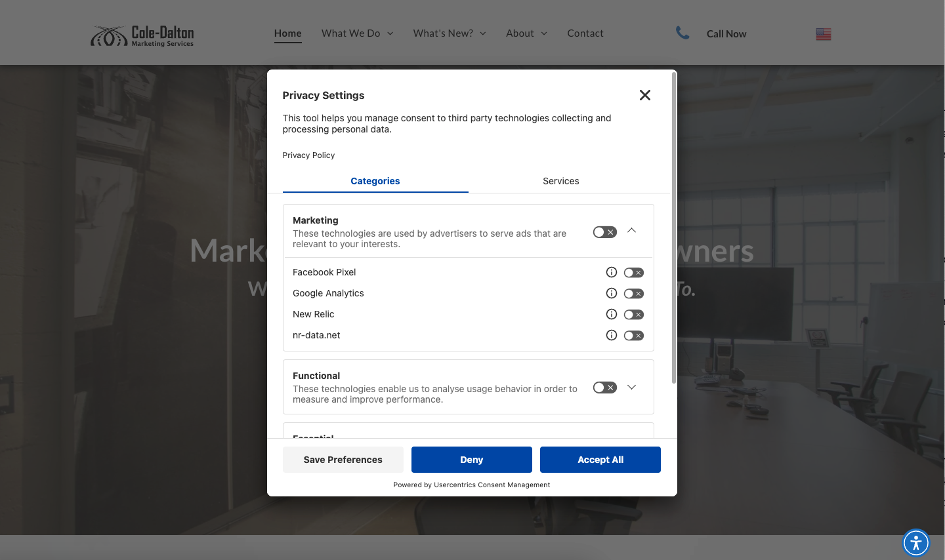The height and width of the screenshot is (560, 945).
Task: Click the New Relic service label
Action: click(314, 314)
